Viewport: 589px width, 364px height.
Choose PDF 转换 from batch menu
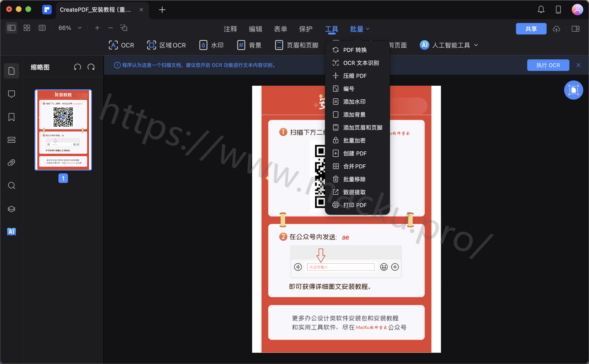[357, 50]
